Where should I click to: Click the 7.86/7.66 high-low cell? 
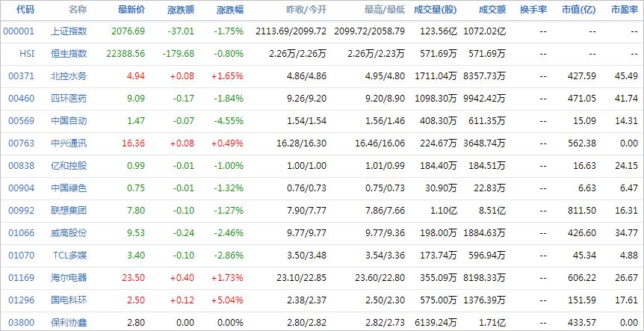pos(385,210)
